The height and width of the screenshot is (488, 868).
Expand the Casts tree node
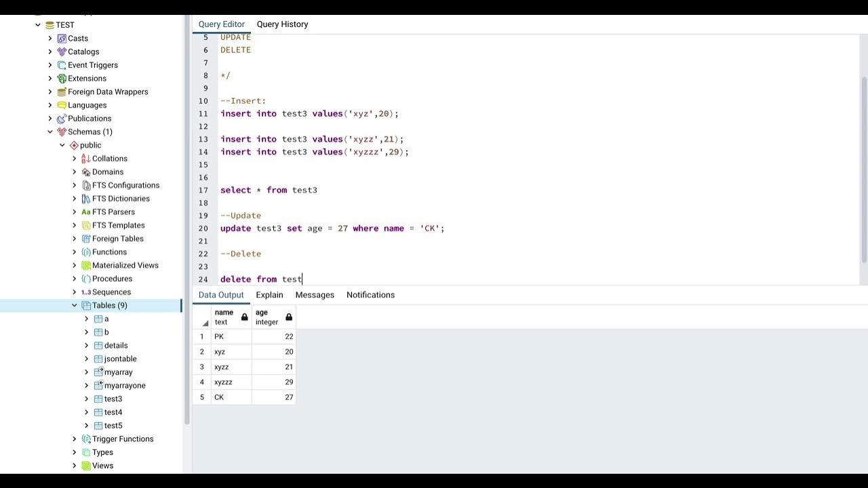50,39
